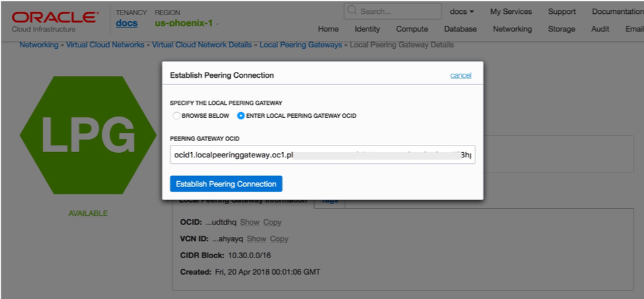This screenshot has height=299, width=644.
Task: Go to the Identity menu
Action: point(367,29)
